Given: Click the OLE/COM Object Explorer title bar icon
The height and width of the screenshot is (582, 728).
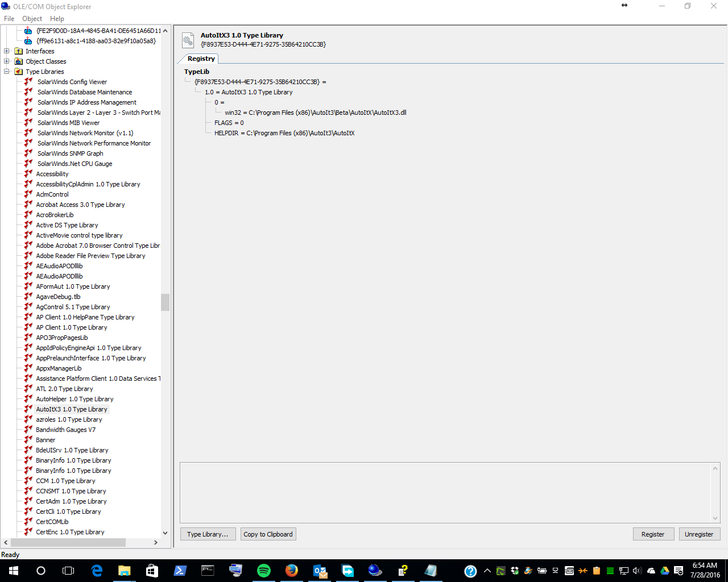Looking at the screenshot, I should click(6, 6).
